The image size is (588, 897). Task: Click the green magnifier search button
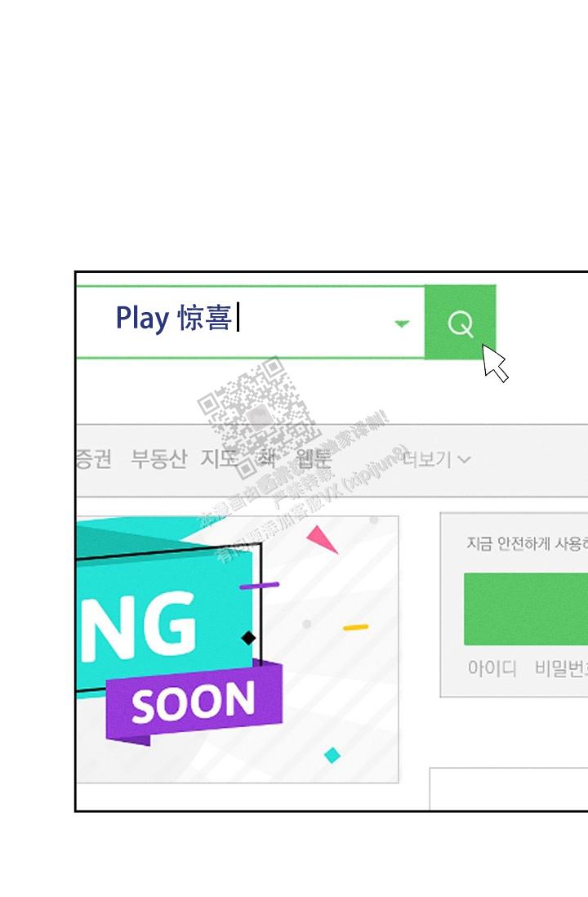click(x=460, y=322)
